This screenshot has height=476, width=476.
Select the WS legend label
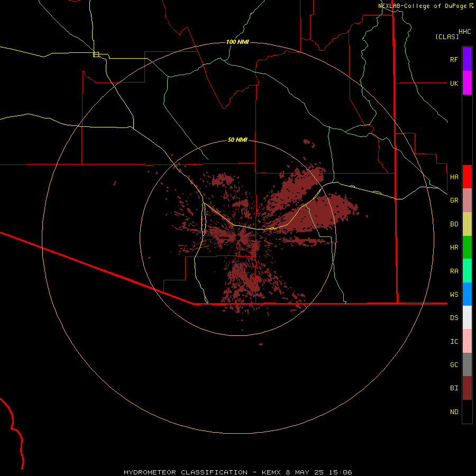454,295
